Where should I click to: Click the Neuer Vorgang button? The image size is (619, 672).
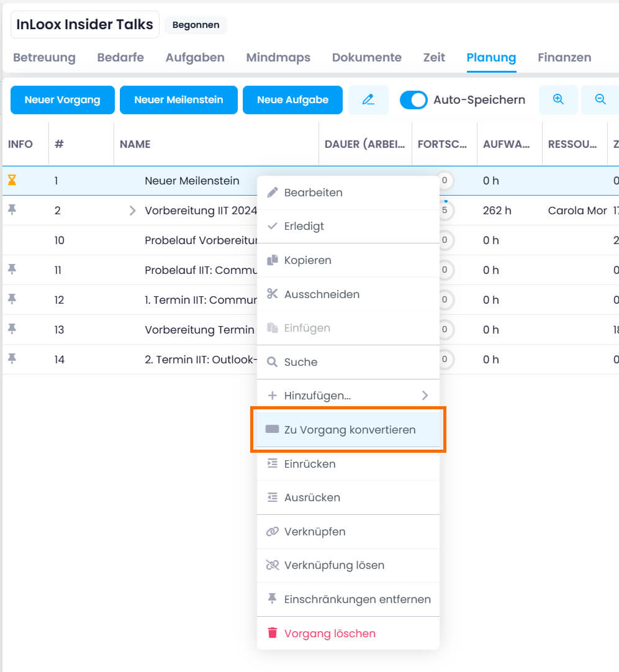[63, 100]
